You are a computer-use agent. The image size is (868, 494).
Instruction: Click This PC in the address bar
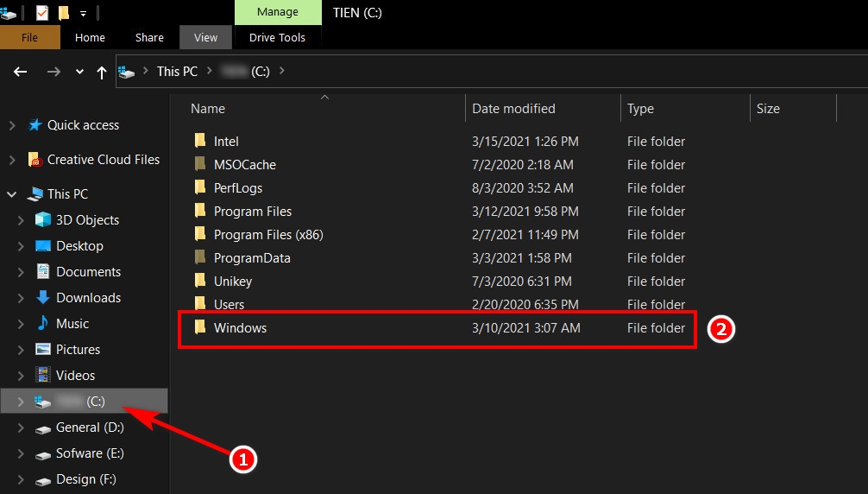coord(177,72)
